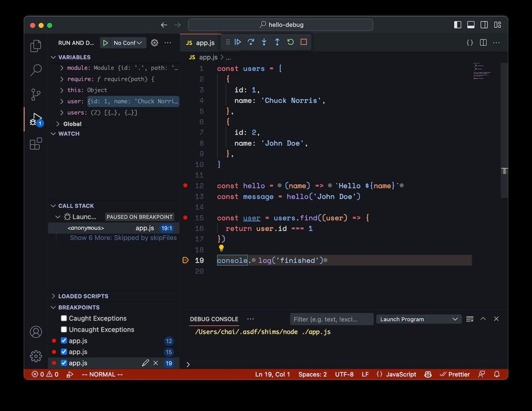Stop the debug session
Viewport: 532px width, 411px height.
[x=304, y=42]
